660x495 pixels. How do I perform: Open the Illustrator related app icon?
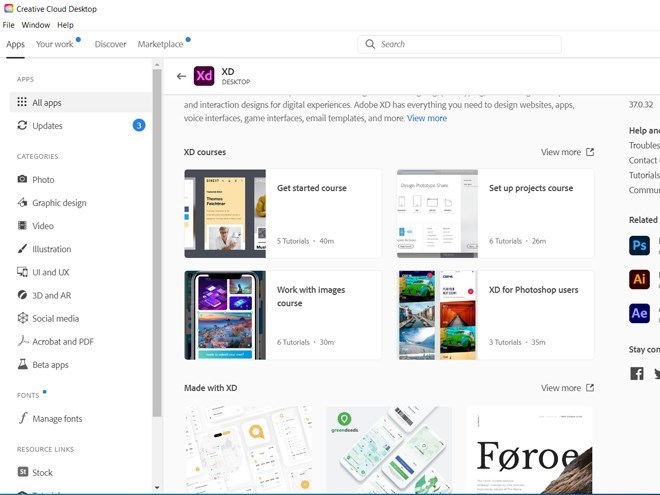coord(639,279)
